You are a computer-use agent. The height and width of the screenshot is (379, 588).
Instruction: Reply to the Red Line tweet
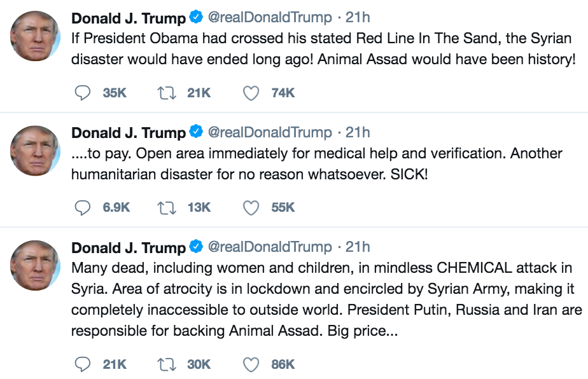click(83, 93)
